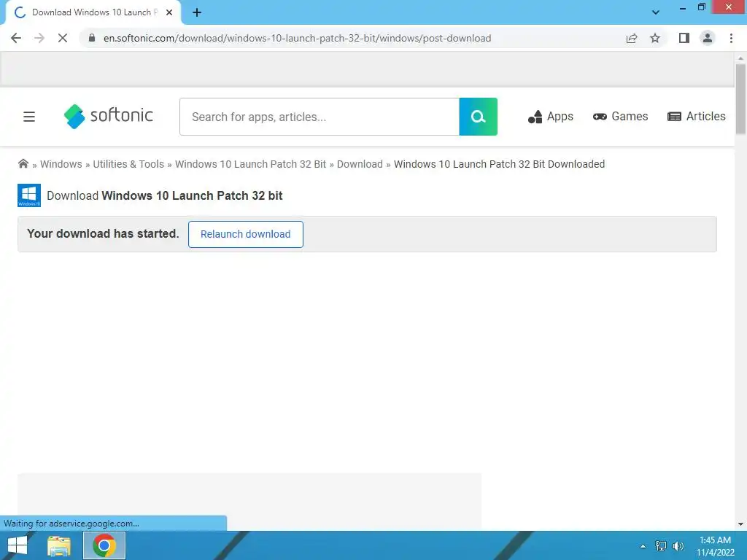Viewport: 747px width, 560px height.
Task: Click the address bar URL
Action: click(x=298, y=38)
